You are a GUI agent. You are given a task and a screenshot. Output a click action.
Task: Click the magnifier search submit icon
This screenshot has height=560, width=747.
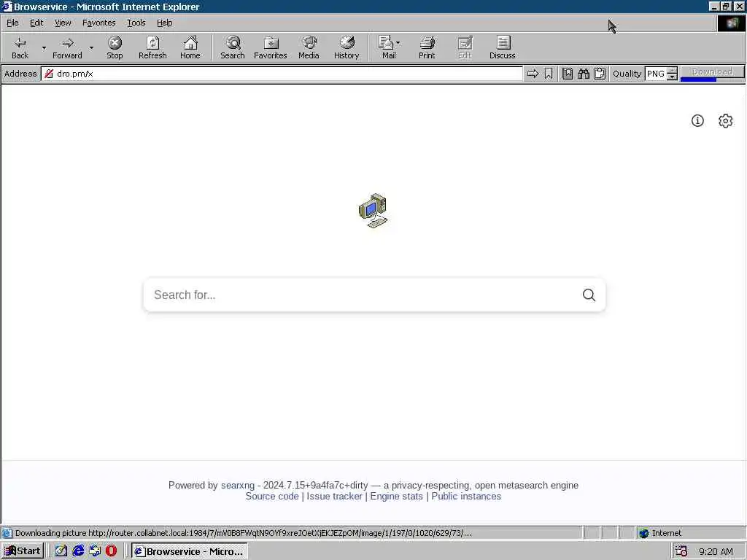click(x=589, y=295)
